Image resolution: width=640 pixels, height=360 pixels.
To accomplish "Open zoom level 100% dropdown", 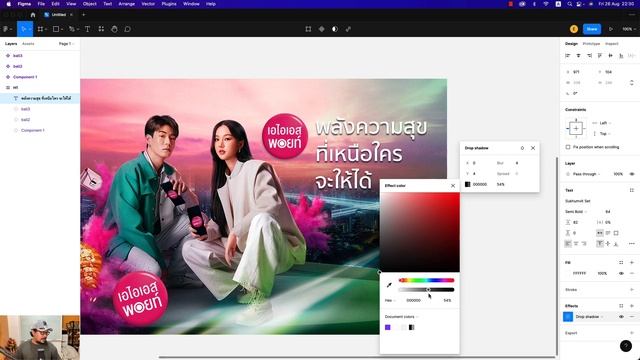I will pos(629,29).
